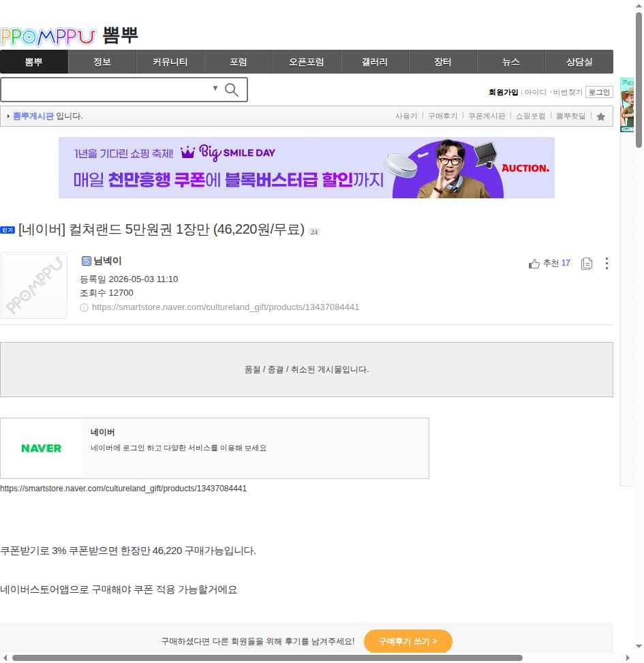Image resolution: width=644 pixels, height=663 pixels.
Task: Open the NAVER link preview card
Action: pyautogui.click(x=215, y=448)
